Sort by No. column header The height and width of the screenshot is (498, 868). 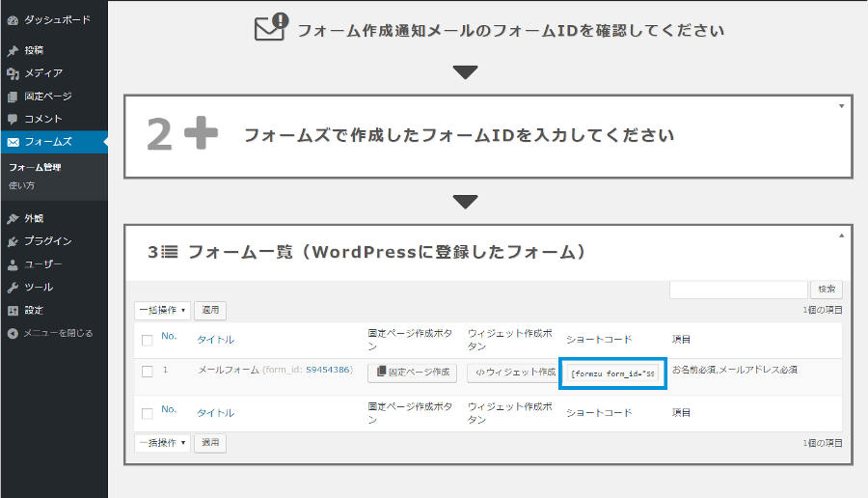[169, 336]
